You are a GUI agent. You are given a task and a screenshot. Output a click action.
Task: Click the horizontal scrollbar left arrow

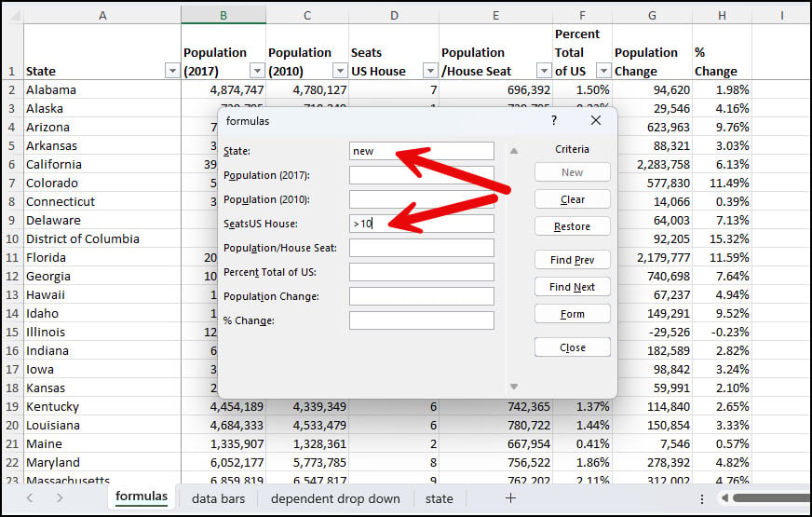724,497
